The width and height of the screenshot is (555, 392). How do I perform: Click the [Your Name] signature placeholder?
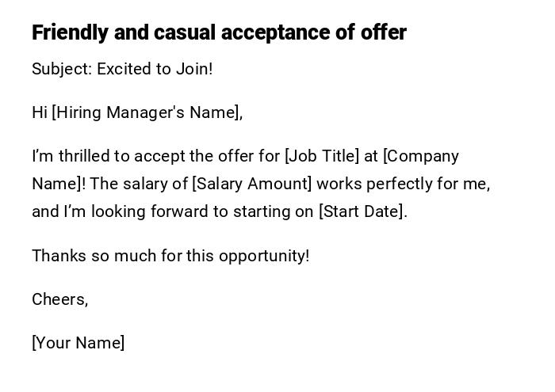tap(78, 343)
